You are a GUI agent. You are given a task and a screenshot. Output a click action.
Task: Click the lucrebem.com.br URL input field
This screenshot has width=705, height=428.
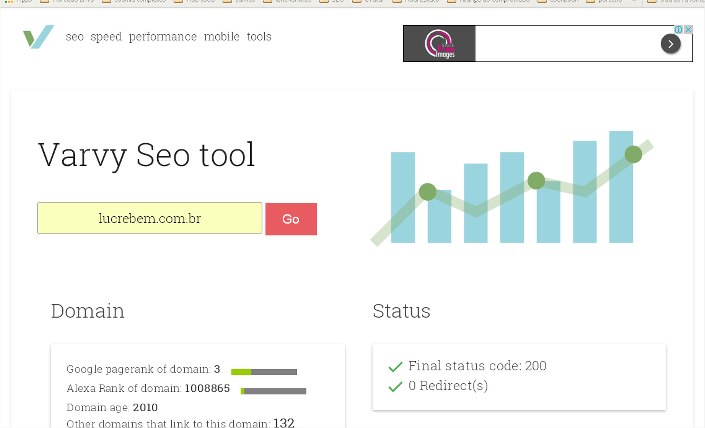(x=150, y=218)
